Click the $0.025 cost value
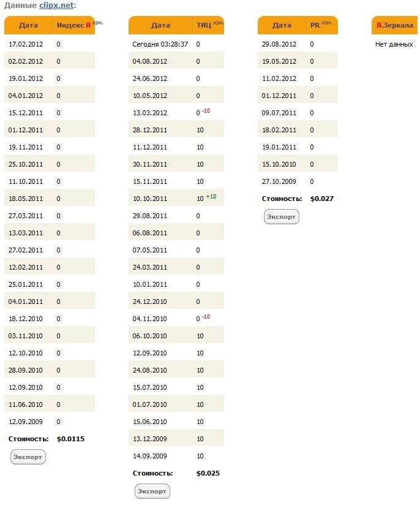The width and height of the screenshot is (420, 505). point(208,473)
